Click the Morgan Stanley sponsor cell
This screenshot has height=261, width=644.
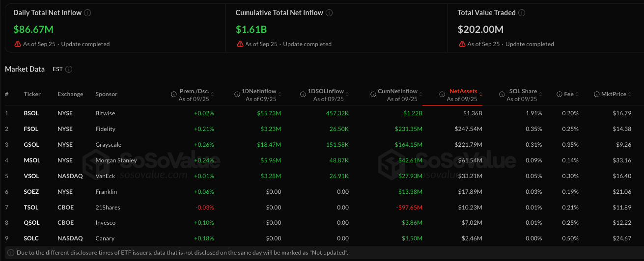click(116, 160)
